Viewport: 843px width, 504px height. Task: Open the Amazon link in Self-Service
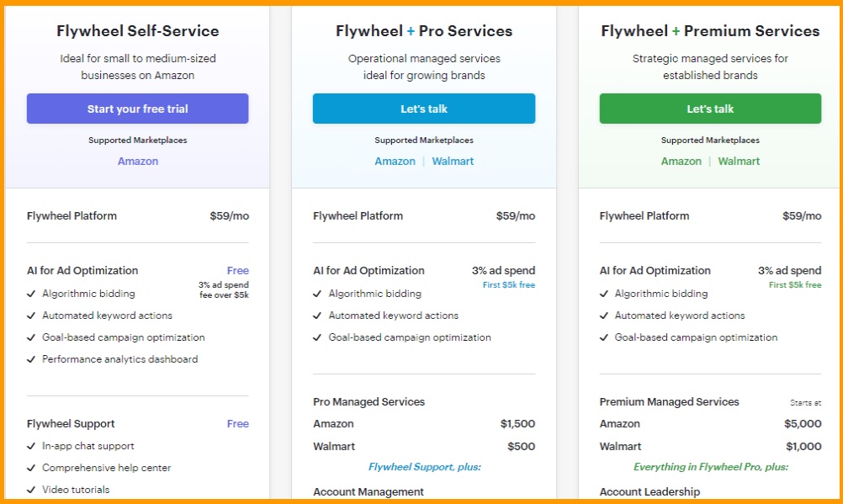pos(138,162)
